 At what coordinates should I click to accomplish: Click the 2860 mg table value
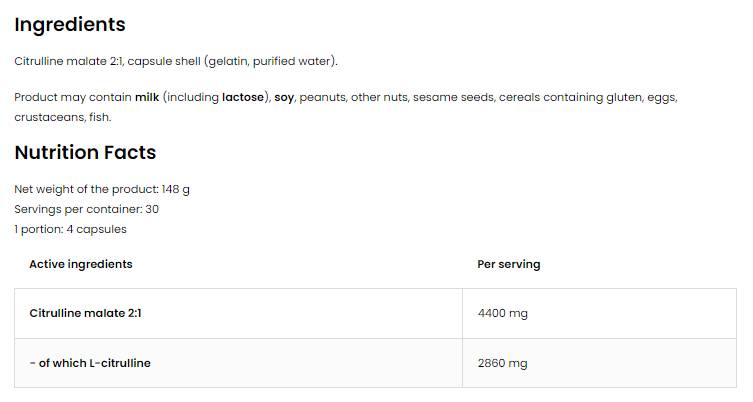503,363
